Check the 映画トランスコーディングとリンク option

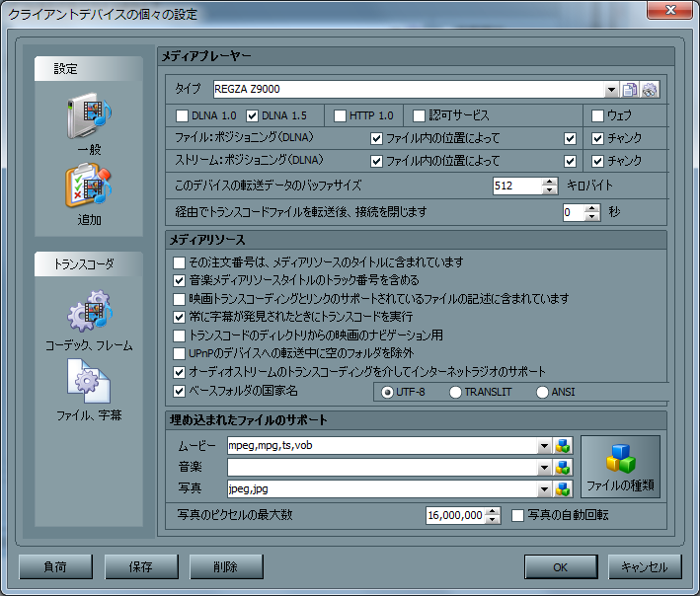179,299
